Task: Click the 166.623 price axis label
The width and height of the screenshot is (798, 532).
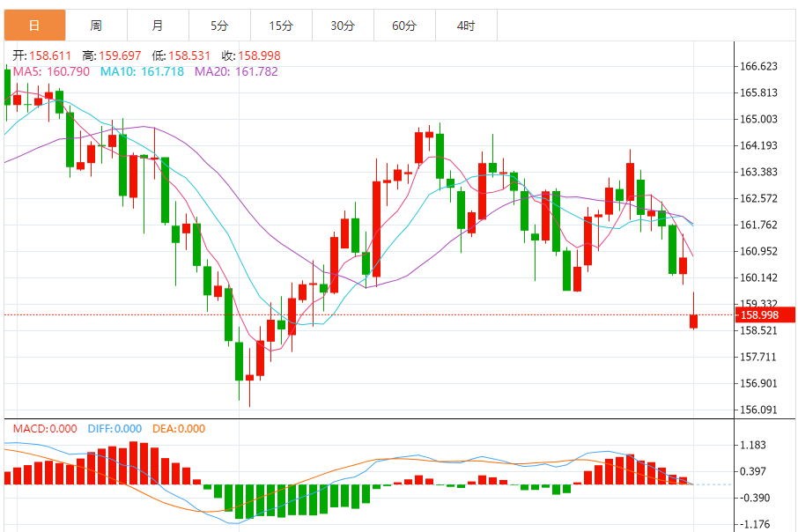Action: point(758,66)
